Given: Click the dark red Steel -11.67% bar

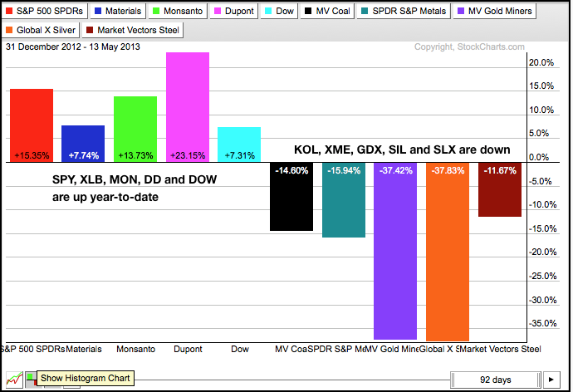Looking at the screenshot, I should [x=500, y=189].
